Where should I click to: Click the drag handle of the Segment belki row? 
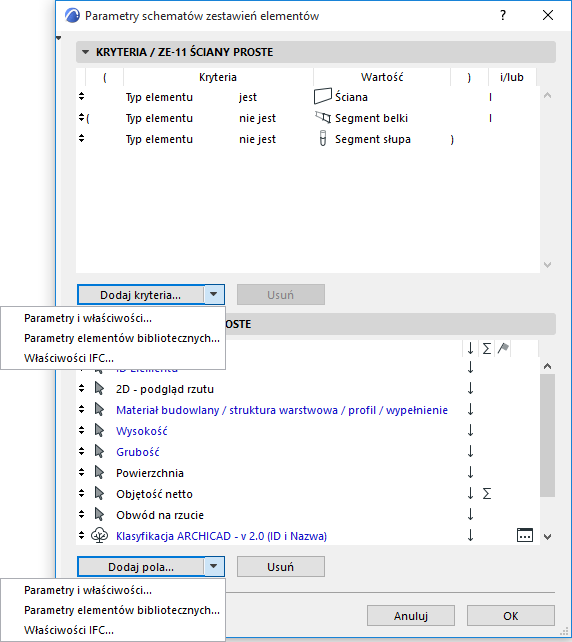click(x=81, y=118)
